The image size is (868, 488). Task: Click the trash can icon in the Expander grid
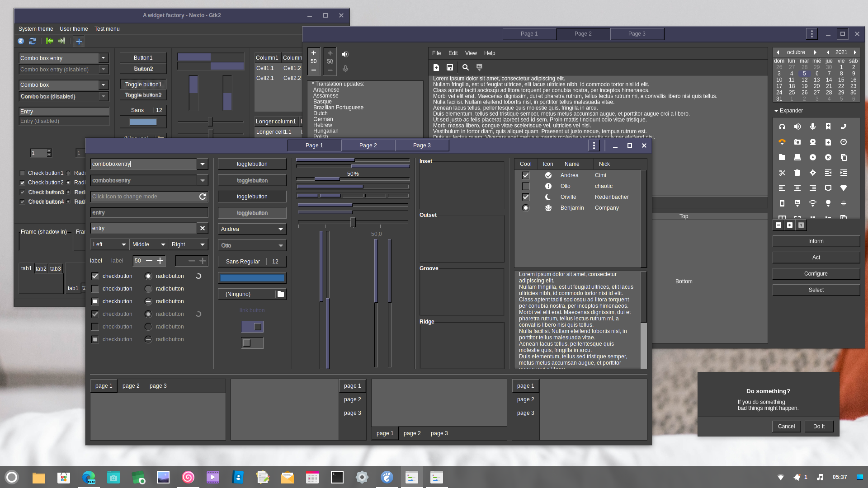pyautogui.click(x=797, y=173)
